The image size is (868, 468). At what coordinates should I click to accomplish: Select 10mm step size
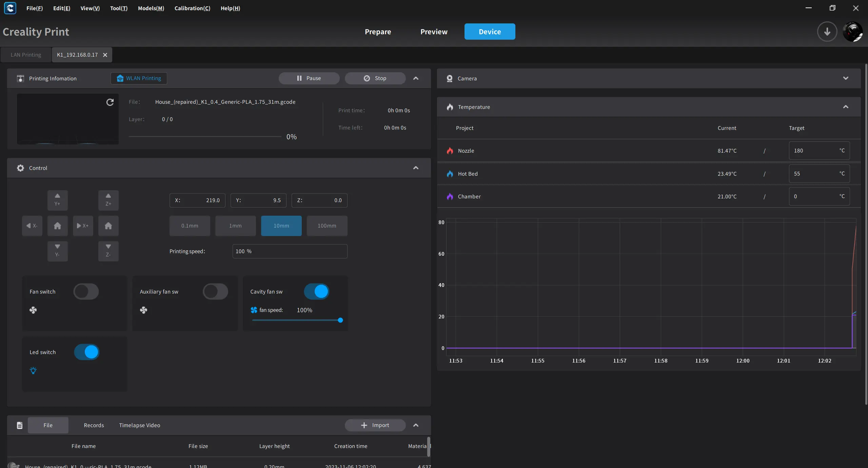281,226
